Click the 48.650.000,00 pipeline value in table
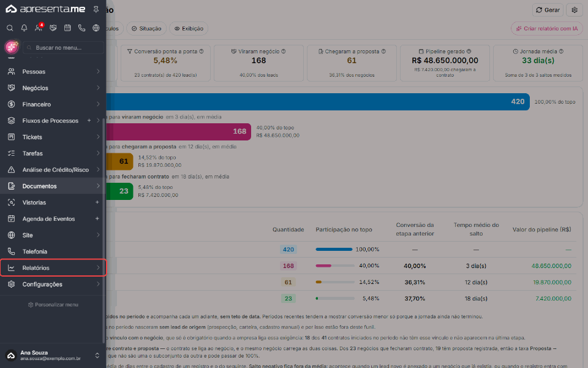The width and height of the screenshot is (588, 368). [551, 266]
